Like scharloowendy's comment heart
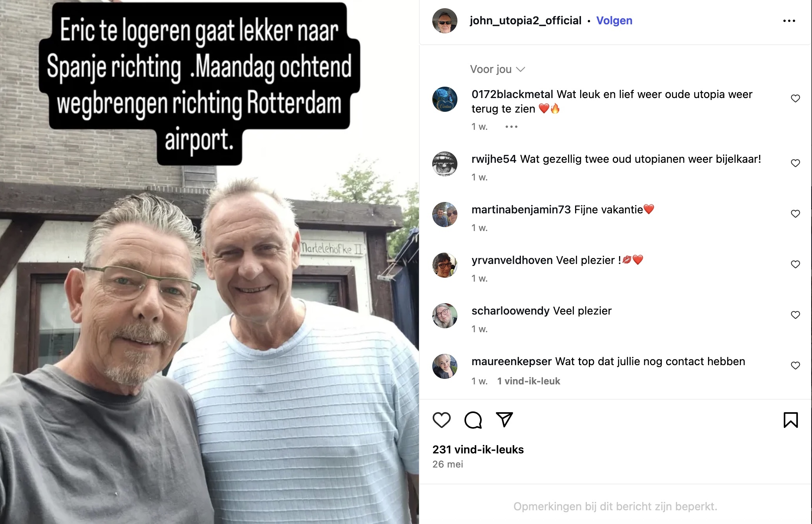 pos(795,315)
